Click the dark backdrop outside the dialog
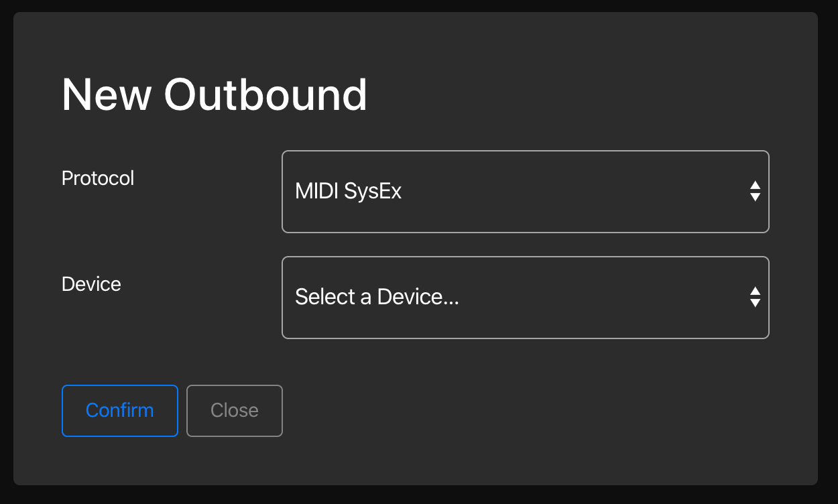 coord(419,495)
